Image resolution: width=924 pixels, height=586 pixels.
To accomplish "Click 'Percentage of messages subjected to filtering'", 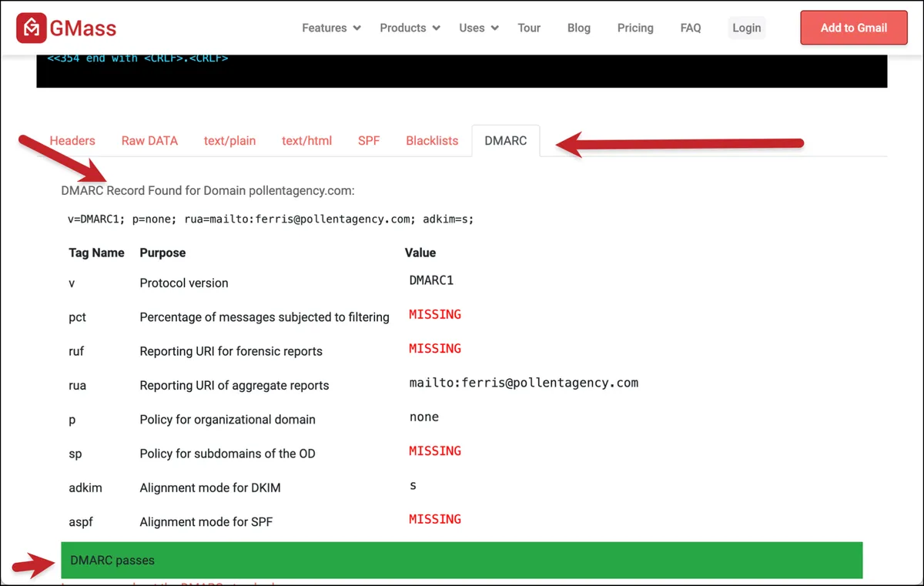I will pyautogui.click(x=264, y=317).
